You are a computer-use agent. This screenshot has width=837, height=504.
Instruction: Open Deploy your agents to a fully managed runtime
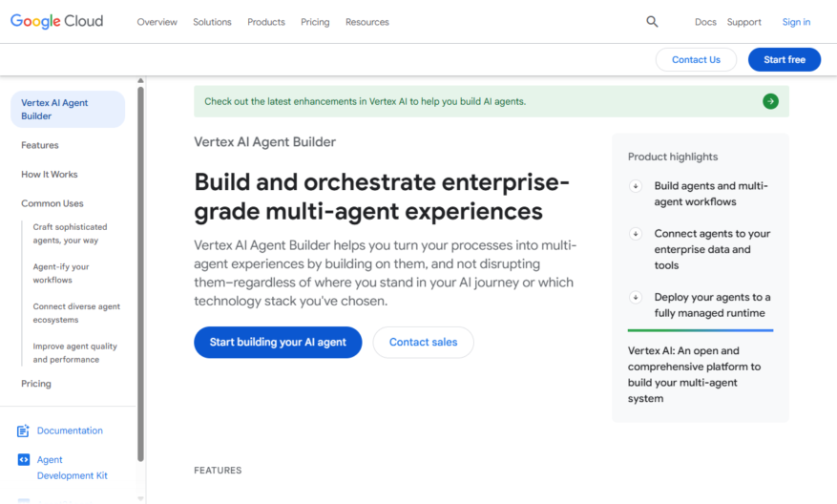click(712, 304)
